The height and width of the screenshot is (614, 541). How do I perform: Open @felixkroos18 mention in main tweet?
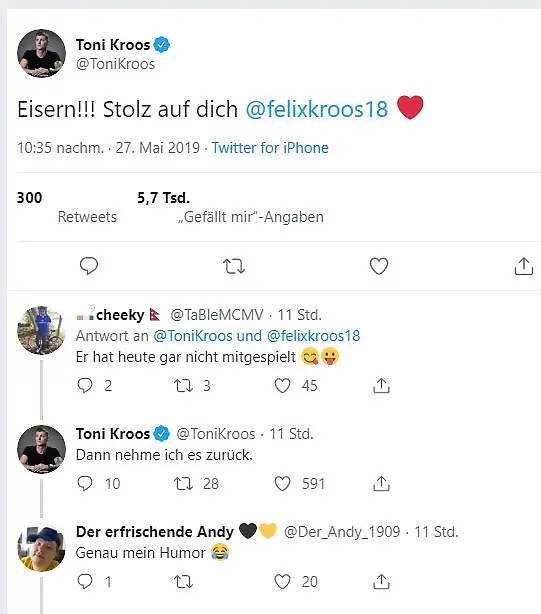pos(317,109)
